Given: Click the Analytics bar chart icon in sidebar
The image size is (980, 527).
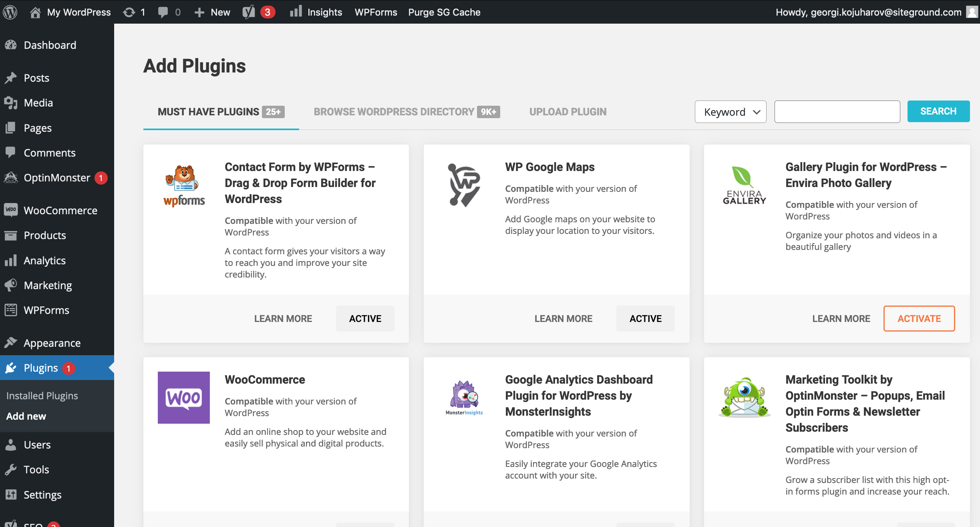Looking at the screenshot, I should click(x=11, y=260).
